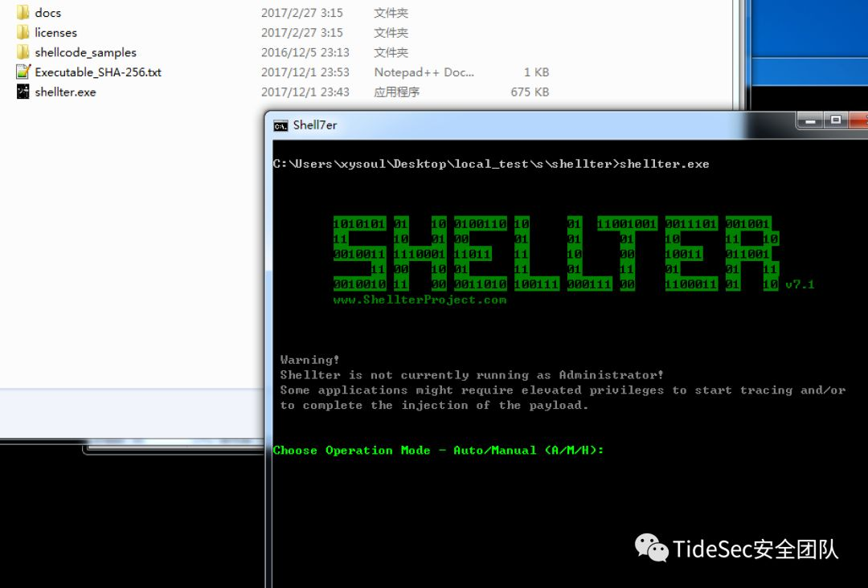Select the shellter.exe file name
This screenshot has width=868, height=588.
(65, 92)
